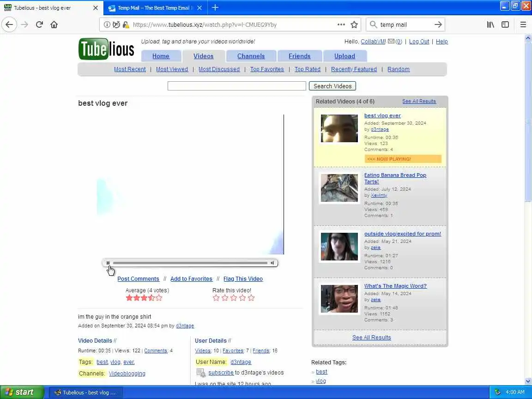This screenshot has height=399, width=532.
Task: Click the Search Videos button
Action: (x=332, y=86)
